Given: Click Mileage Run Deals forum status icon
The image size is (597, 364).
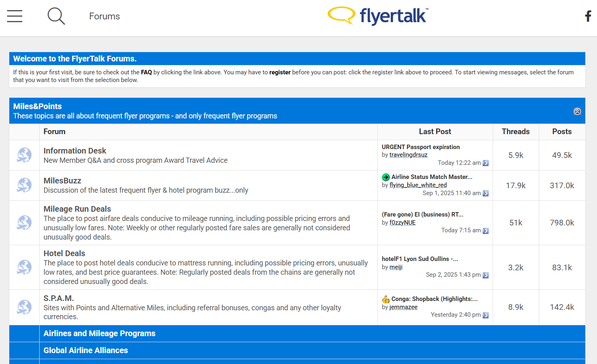Looking at the screenshot, I should coord(24,223).
